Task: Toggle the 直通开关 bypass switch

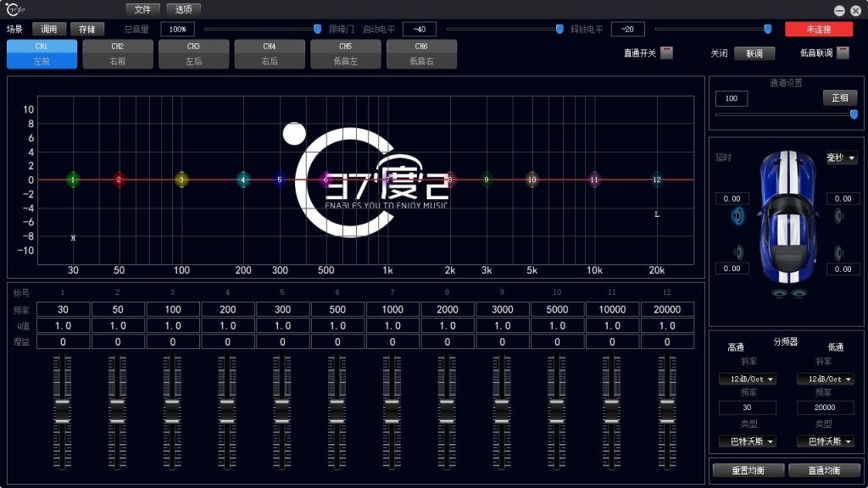Action: coord(666,53)
